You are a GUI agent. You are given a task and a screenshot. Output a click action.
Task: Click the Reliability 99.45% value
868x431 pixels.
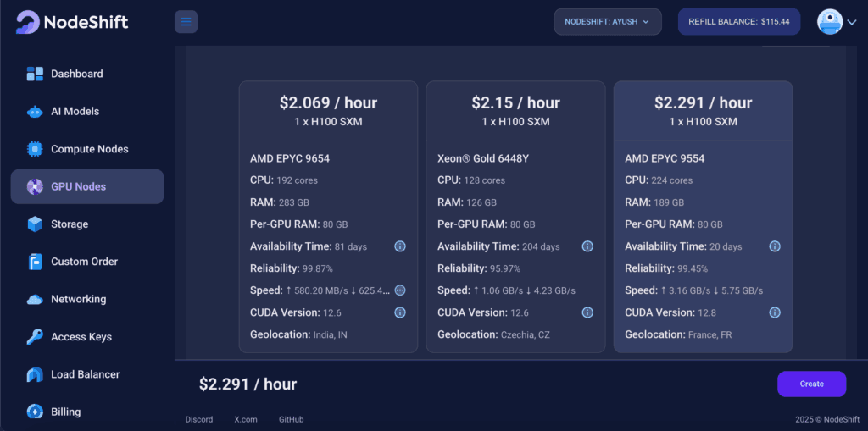point(693,269)
